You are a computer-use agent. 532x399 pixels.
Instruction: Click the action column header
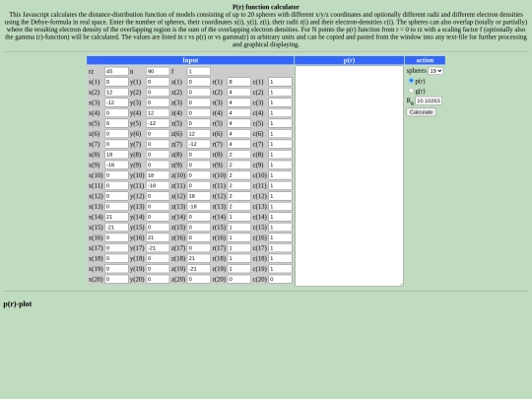(425, 60)
